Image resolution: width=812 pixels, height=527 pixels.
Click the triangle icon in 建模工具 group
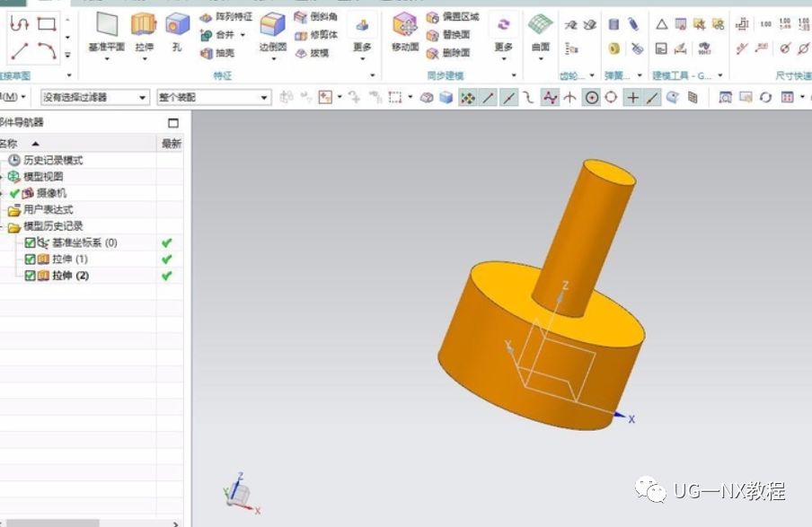click(661, 24)
